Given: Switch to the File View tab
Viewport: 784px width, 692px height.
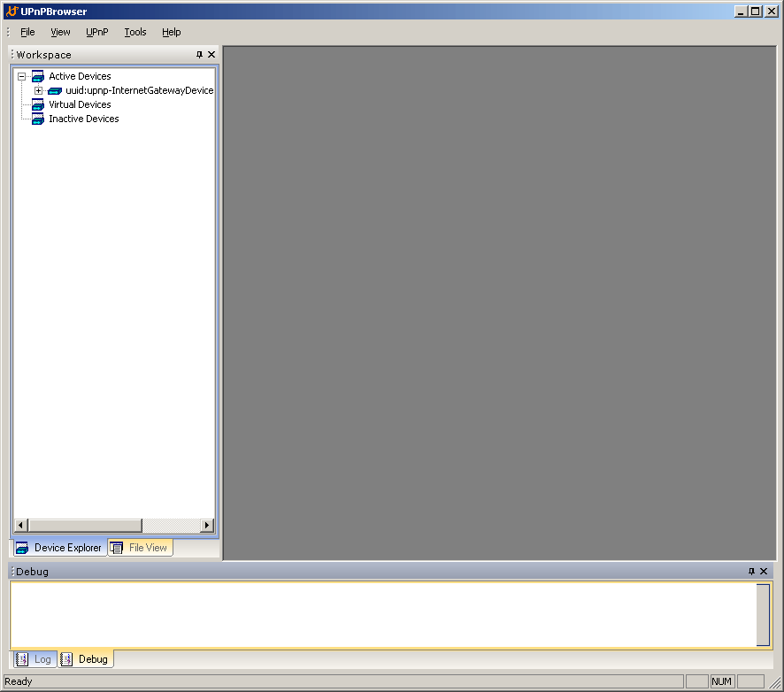Looking at the screenshot, I should pyautogui.click(x=141, y=548).
